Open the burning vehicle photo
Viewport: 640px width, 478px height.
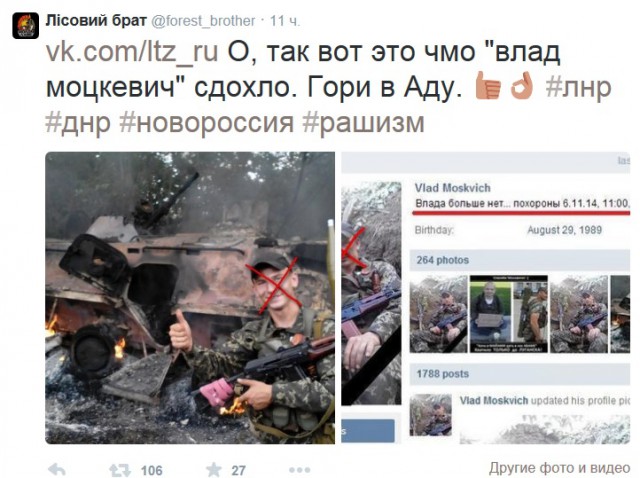point(190,298)
